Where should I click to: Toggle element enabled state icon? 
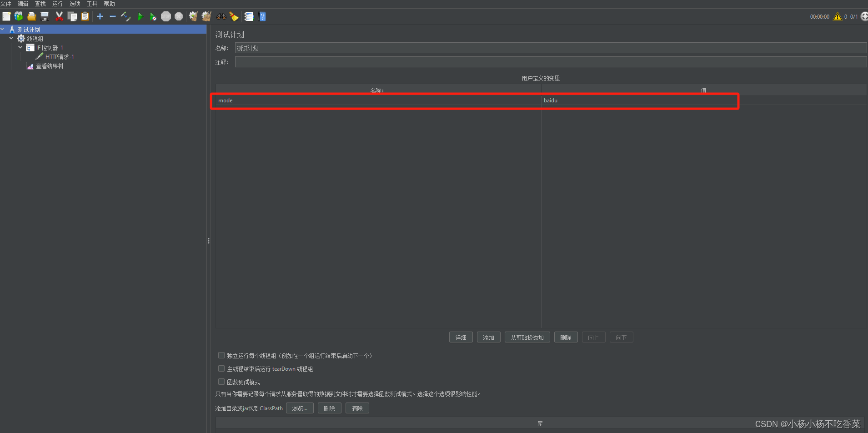[x=125, y=16]
